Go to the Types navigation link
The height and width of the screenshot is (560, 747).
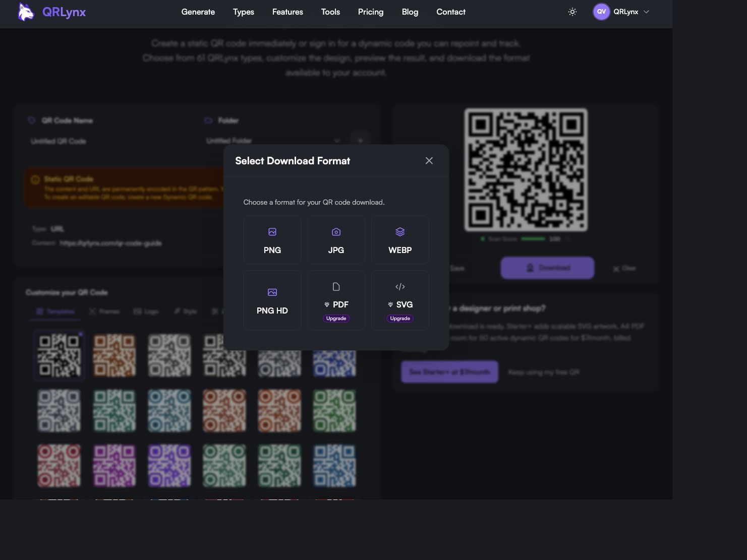[x=244, y=12]
